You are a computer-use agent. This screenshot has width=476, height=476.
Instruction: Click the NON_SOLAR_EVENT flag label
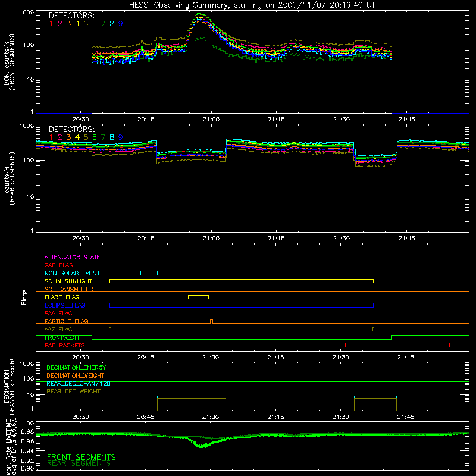pos(72,273)
